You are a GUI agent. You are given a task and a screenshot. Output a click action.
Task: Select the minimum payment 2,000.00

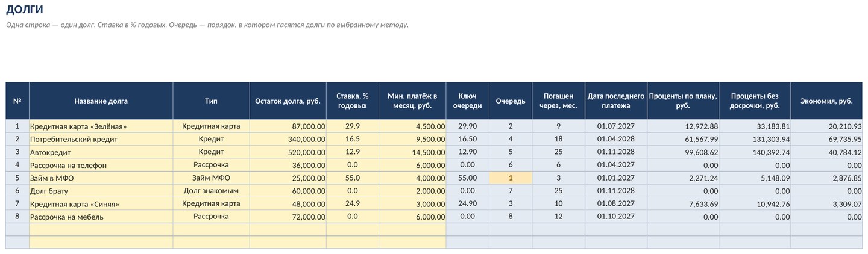coord(413,191)
